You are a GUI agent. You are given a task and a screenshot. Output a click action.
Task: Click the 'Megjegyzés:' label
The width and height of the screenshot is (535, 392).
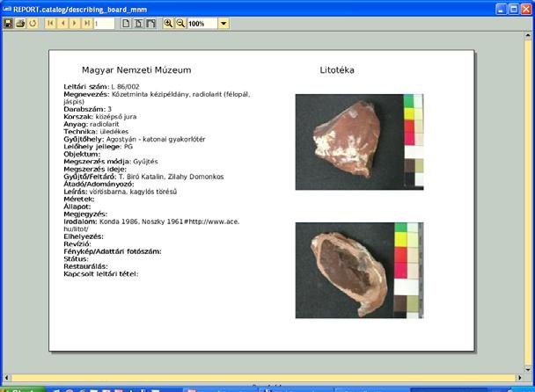coord(85,214)
